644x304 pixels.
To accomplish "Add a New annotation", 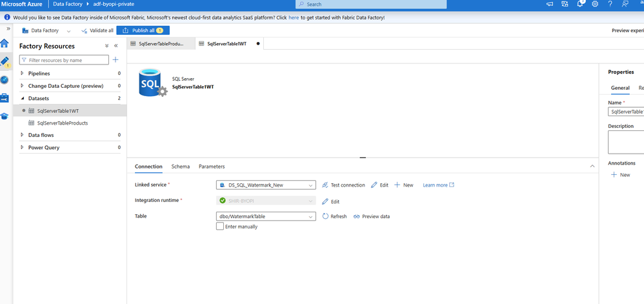I will tap(621, 175).
